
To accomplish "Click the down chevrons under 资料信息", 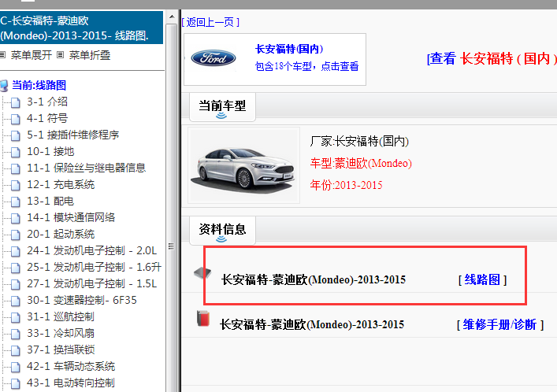I will click(221, 239).
